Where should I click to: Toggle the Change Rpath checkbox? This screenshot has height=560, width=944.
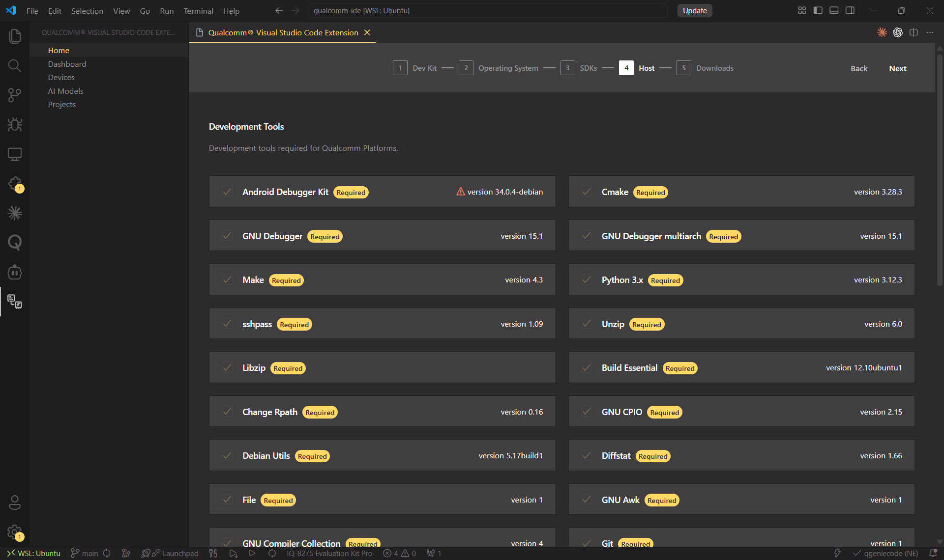point(227,412)
